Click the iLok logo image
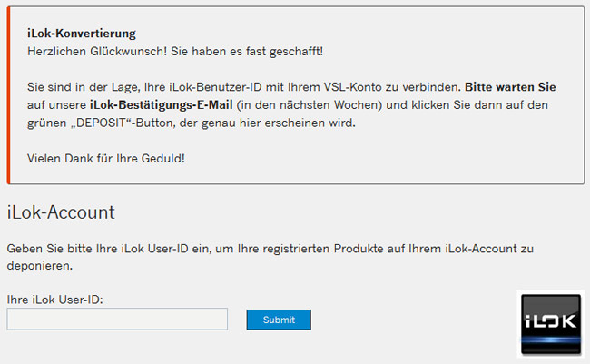This screenshot has width=590, height=364. (x=552, y=324)
